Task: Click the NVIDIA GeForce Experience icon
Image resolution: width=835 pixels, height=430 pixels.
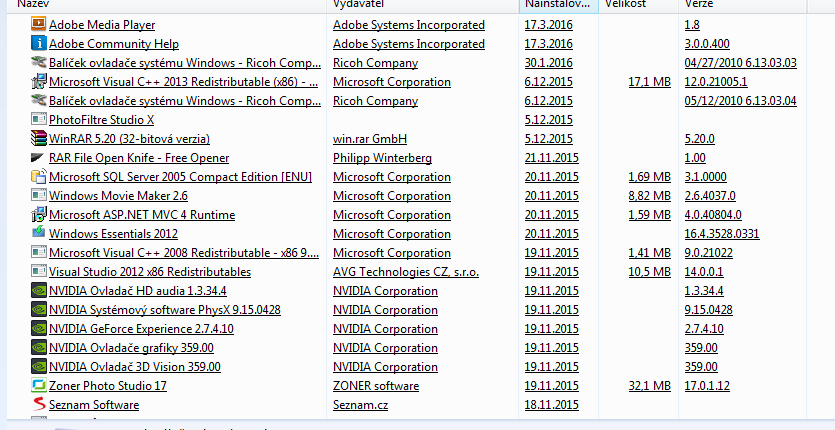Action: tap(39, 329)
